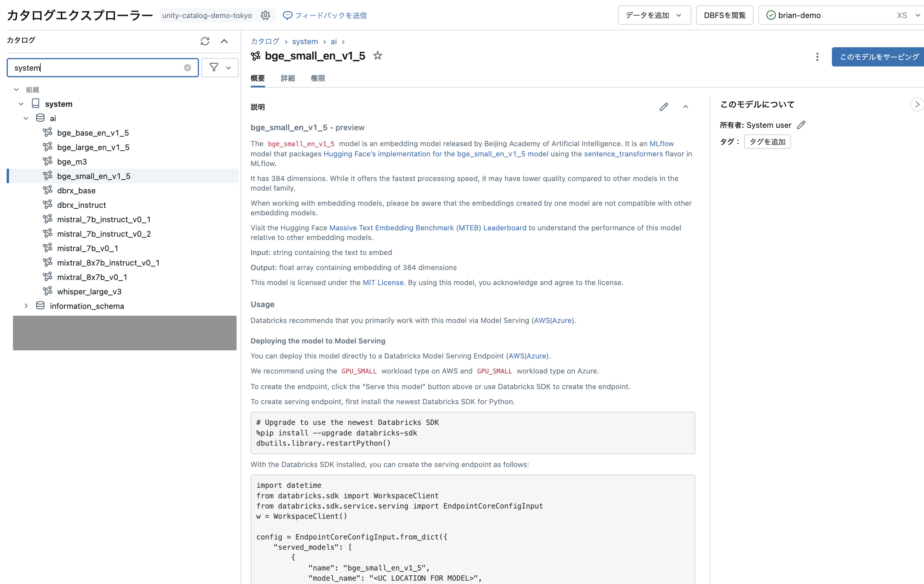Edit the description with pencil icon
The width and height of the screenshot is (924, 584).
664,106
